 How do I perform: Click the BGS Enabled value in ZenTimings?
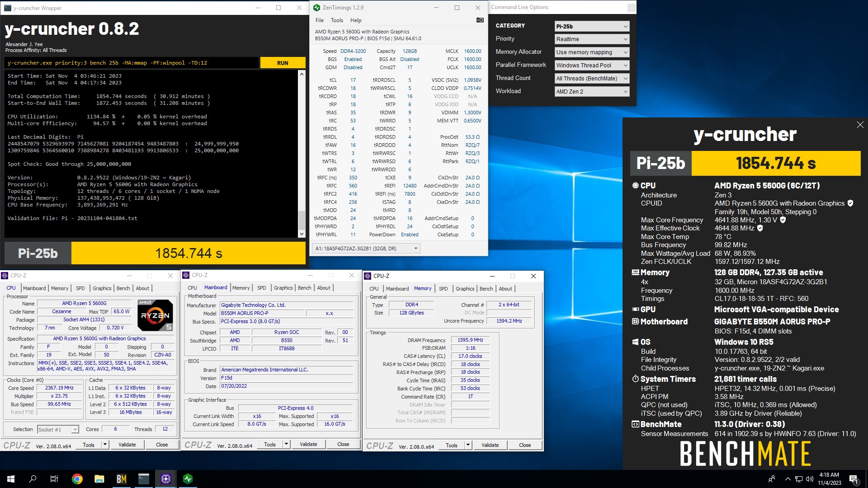click(353, 59)
